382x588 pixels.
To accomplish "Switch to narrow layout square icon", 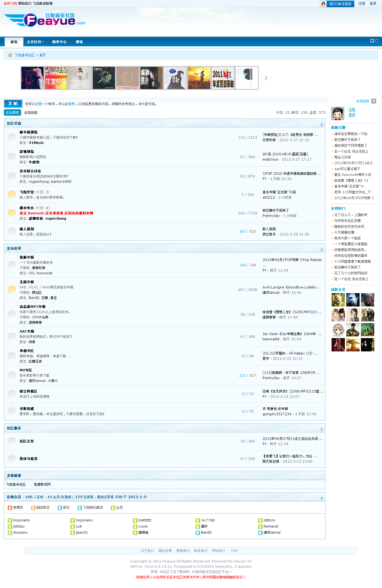I will point(377,41).
